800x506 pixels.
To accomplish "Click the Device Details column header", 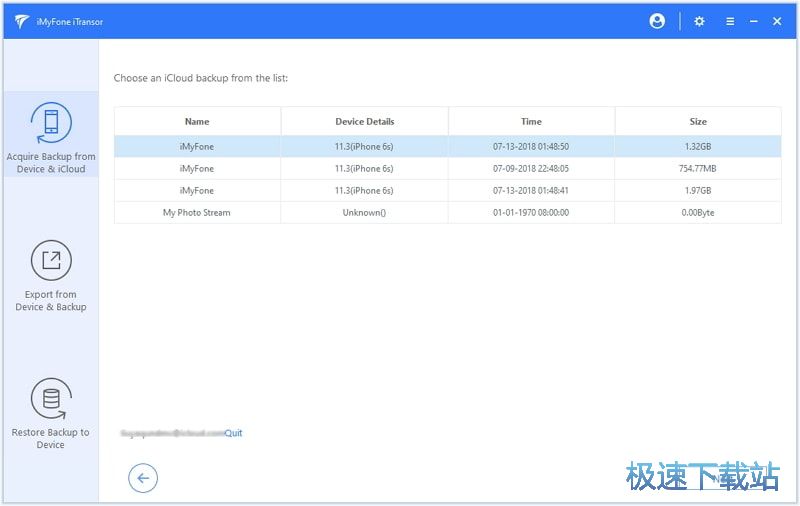I will 364,121.
